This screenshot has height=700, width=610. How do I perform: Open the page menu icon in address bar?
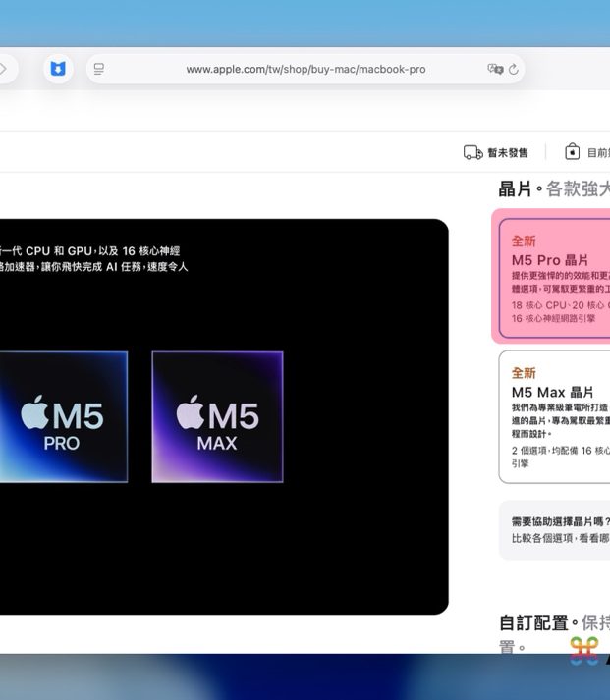point(98,69)
